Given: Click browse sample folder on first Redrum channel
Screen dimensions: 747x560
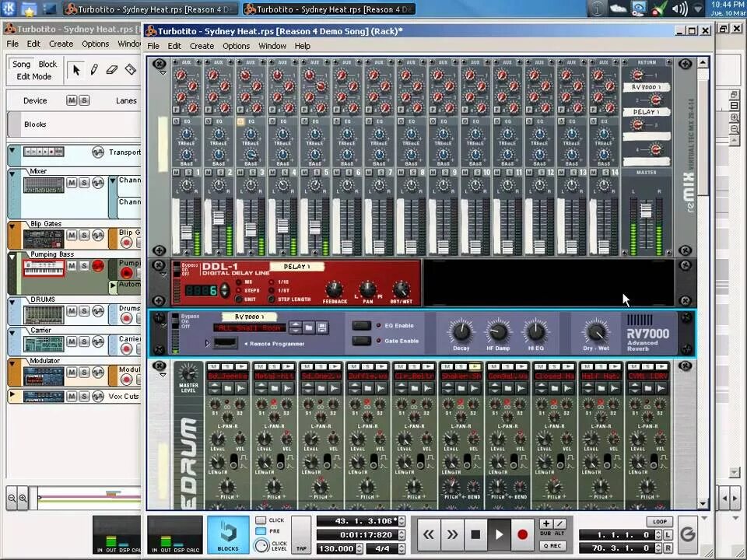Looking at the screenshot, I should [x=228, y=389].
